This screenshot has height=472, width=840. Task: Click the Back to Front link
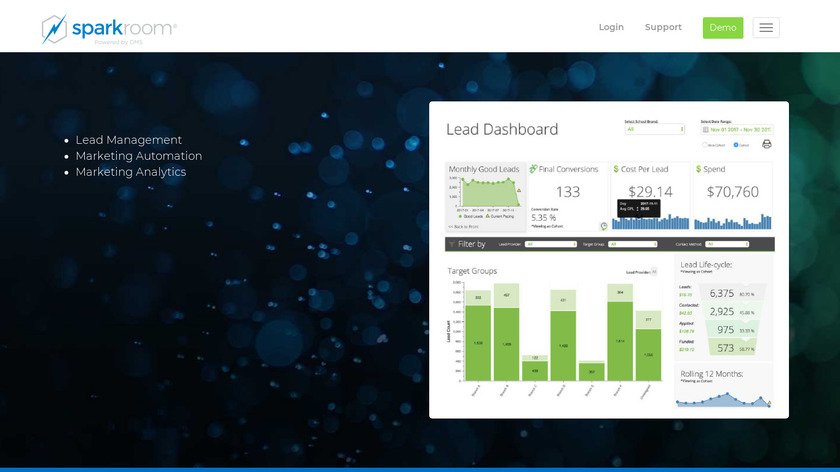click(x=463, y=227)
